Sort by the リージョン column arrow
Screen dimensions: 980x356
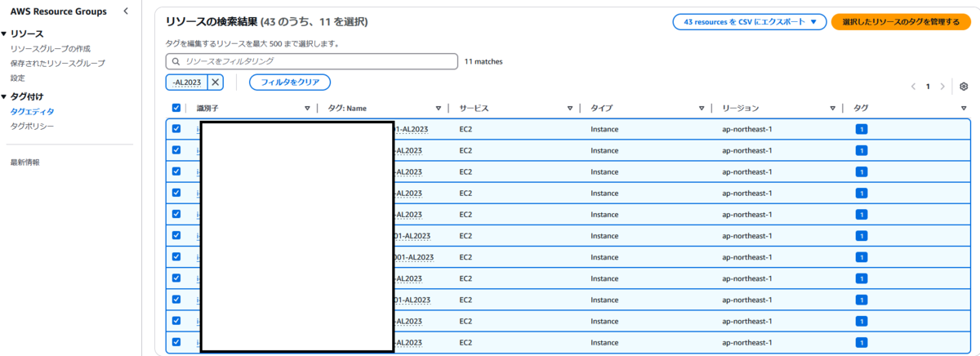(833, 108)
